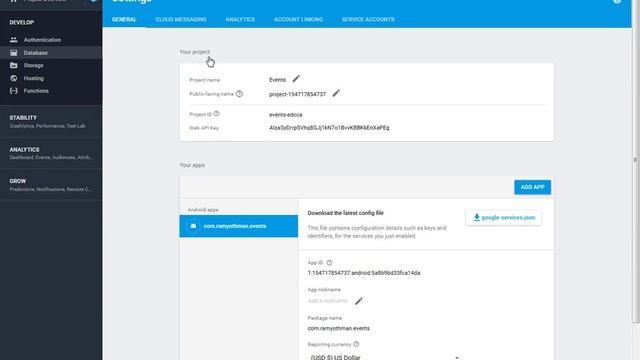Click the Add a nickname field

(327, 301)
